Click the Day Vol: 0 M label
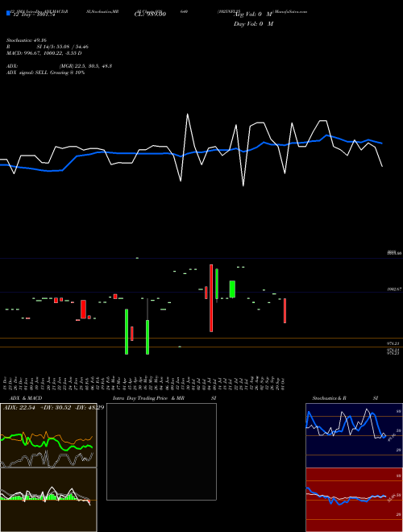The image size is (403, 532). [x=253, y=23]
